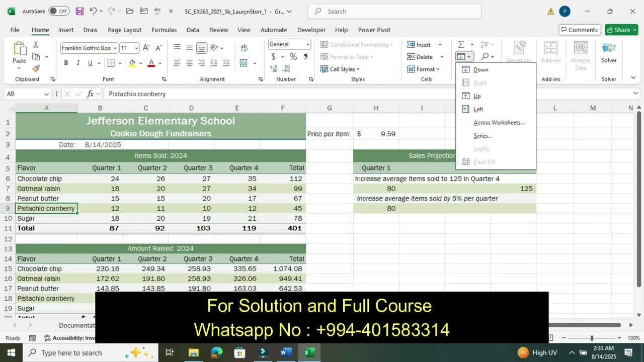Open Excel from the Windows taskbar
Image resolution: width=644 pixels, height=362 pixels.
coord(309,352)
